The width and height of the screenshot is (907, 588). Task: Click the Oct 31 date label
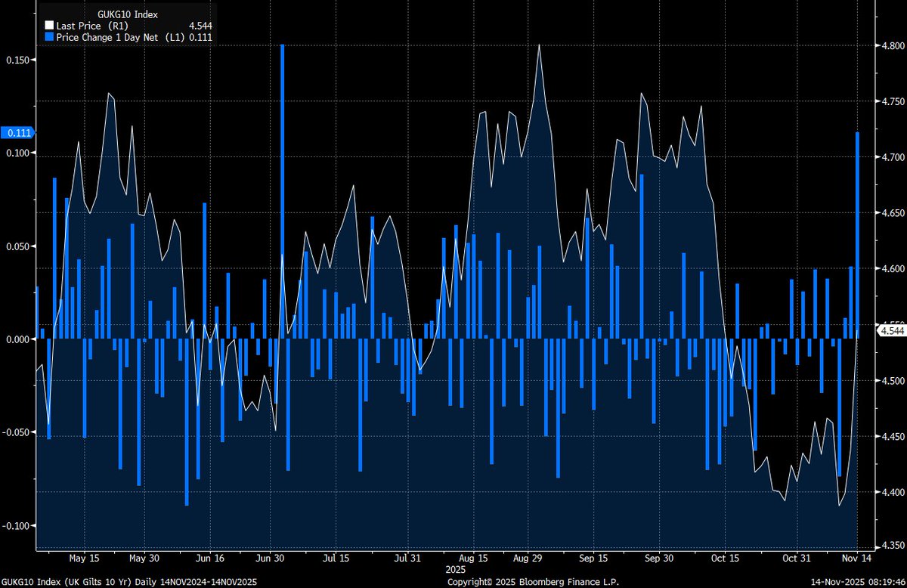pos(797,559)
